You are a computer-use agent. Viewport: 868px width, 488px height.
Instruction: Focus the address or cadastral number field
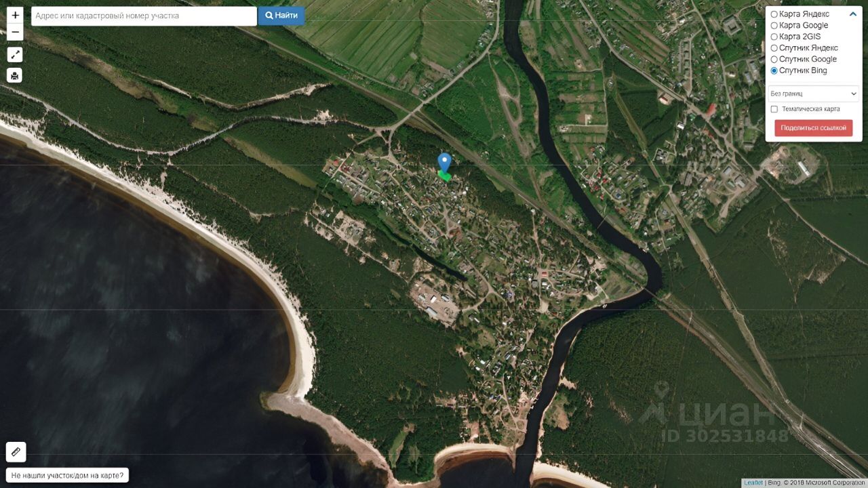click(x=144, y=16)
